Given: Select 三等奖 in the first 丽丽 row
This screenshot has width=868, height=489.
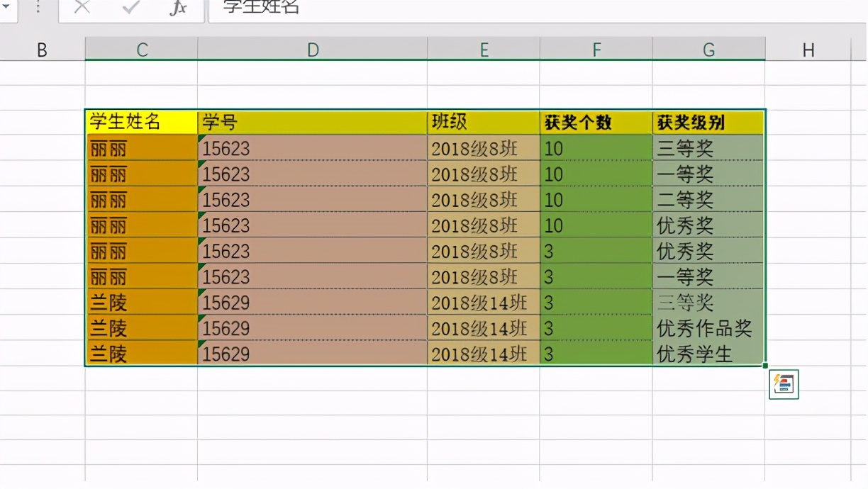Looking at the screenshot, I should 709,148.
